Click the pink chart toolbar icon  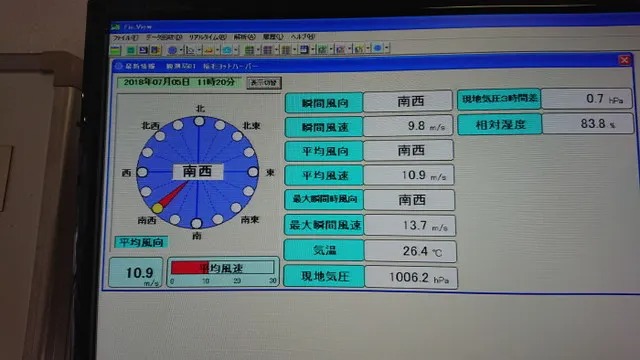(x=340, y=49)
